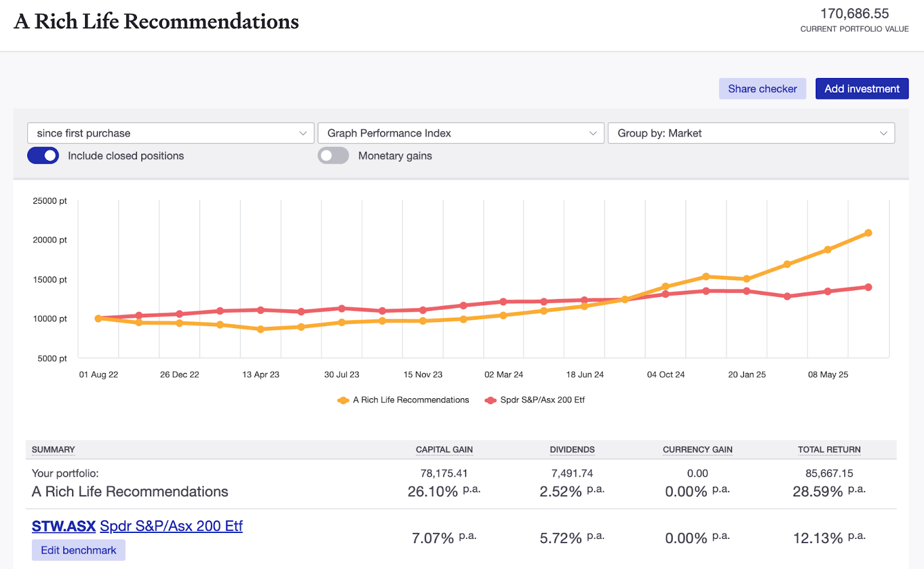Click the benchmark's 5.72% p.a. dividends
924x569 pixels.
coord(572,538)
